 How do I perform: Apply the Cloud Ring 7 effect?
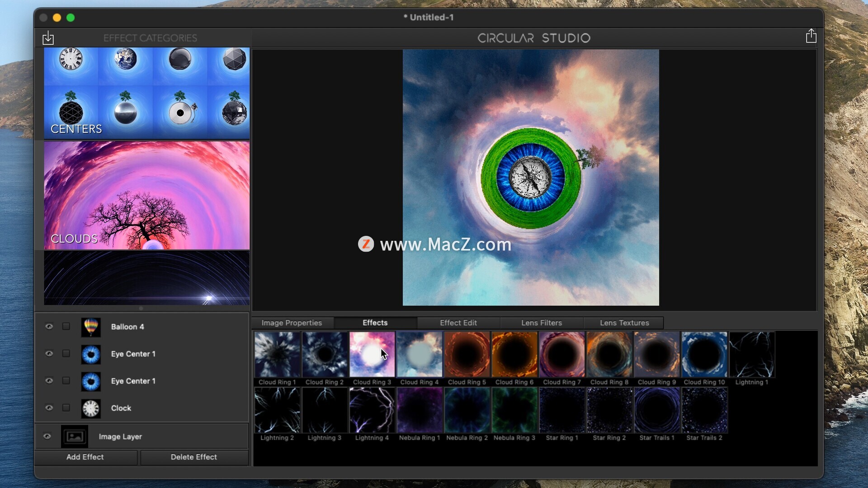562,354
